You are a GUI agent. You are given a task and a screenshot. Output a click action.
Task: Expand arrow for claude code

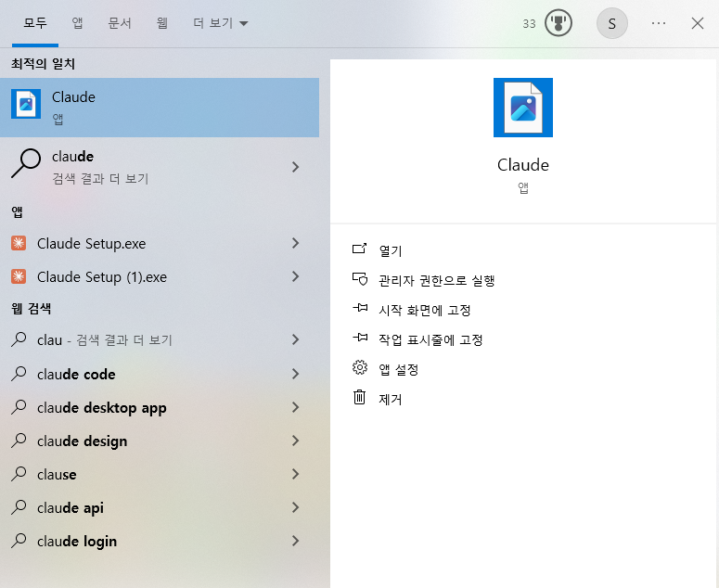coord(296,374)
